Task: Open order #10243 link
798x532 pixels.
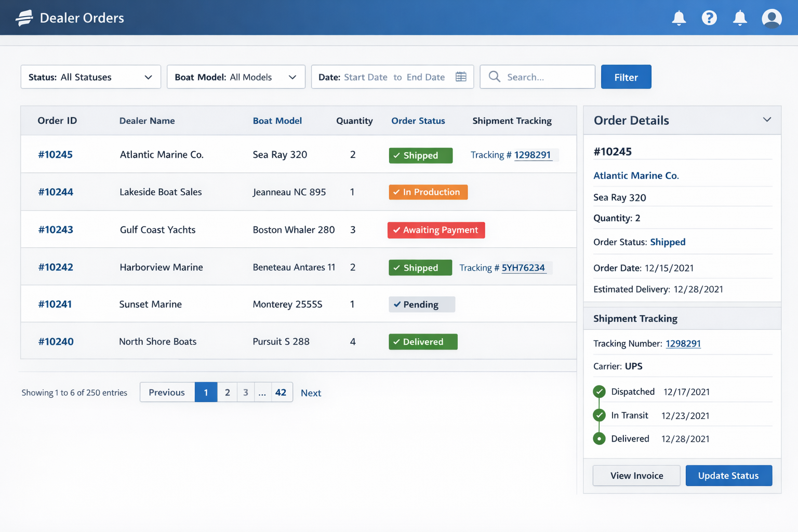Action: click(x=56, y=230)
